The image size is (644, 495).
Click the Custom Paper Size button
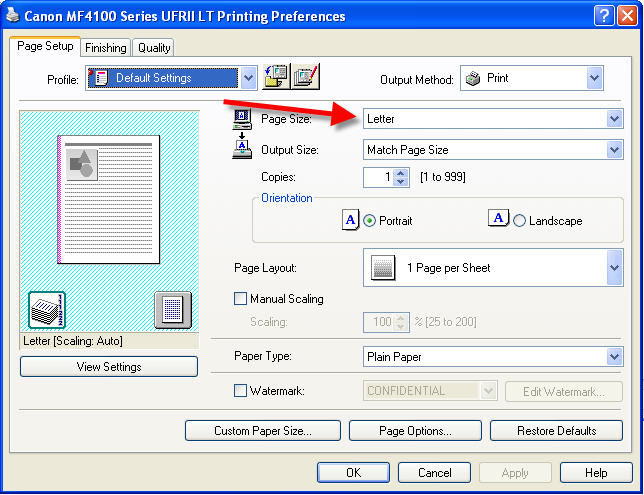click(x=263, y=431)
